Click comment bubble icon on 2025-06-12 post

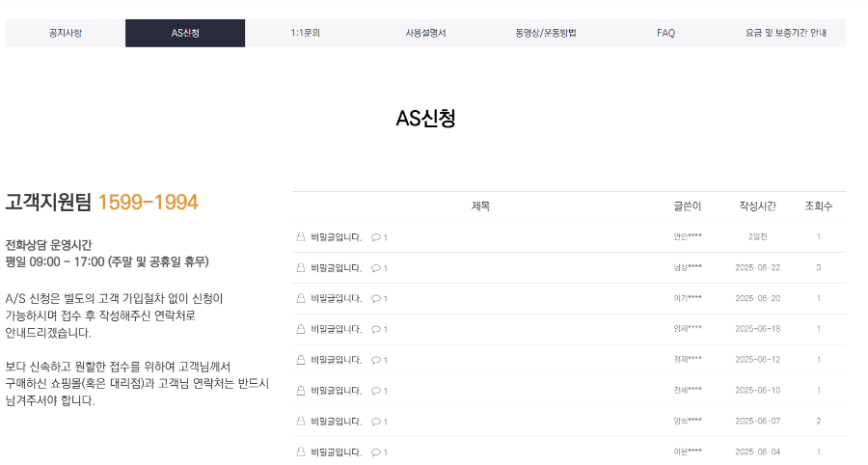(x=376, y=361)
